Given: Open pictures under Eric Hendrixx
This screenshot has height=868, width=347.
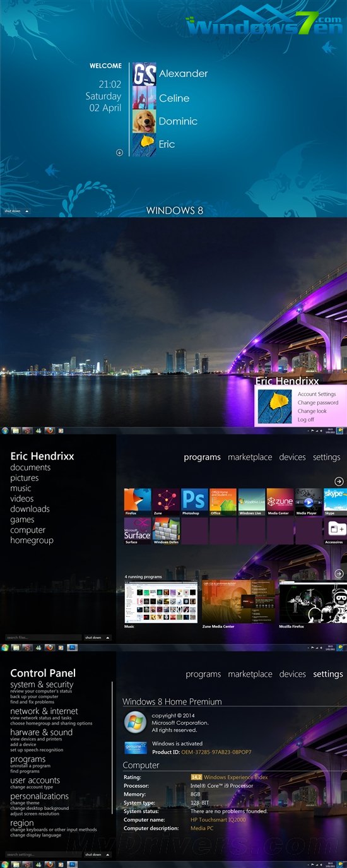Looking at the screenshot, I should pyautogui.click(x=25, y=478).
